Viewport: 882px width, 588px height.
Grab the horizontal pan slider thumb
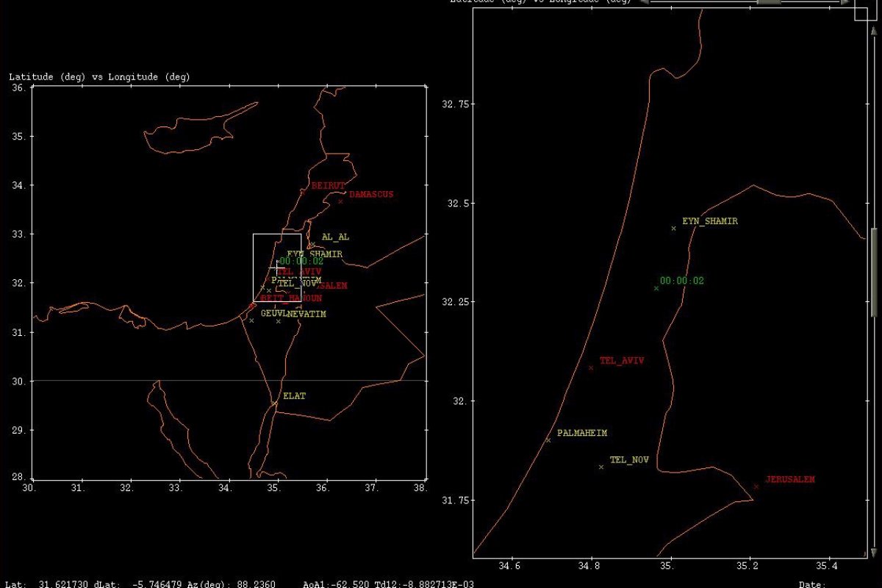pyautogui.click(x=769, y=1)
